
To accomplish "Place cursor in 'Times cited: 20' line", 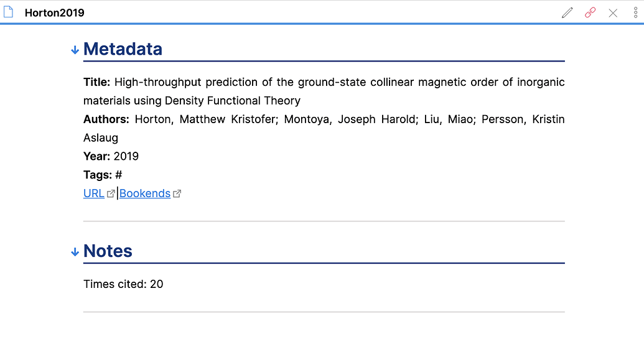I will (x=123, y=284).
